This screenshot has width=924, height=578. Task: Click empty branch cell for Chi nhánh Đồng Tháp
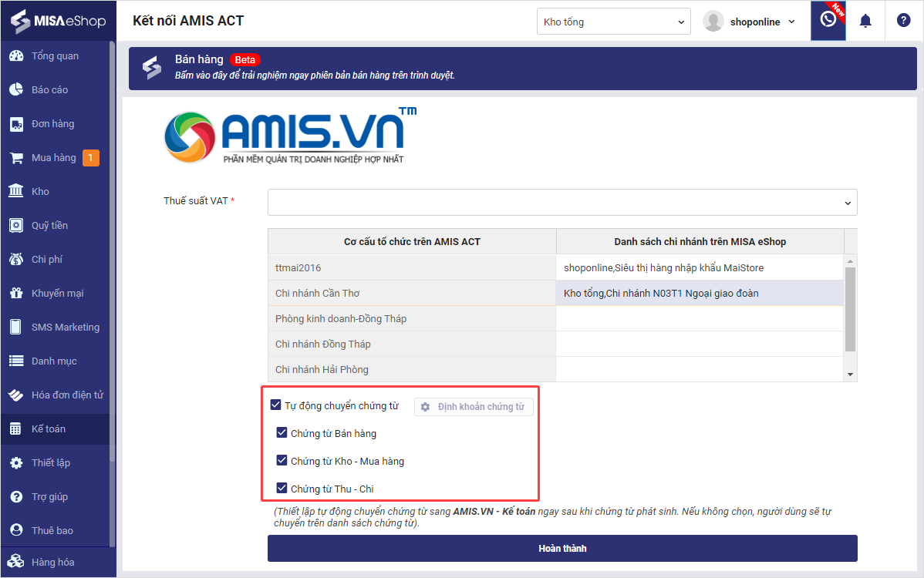point(700,344)
